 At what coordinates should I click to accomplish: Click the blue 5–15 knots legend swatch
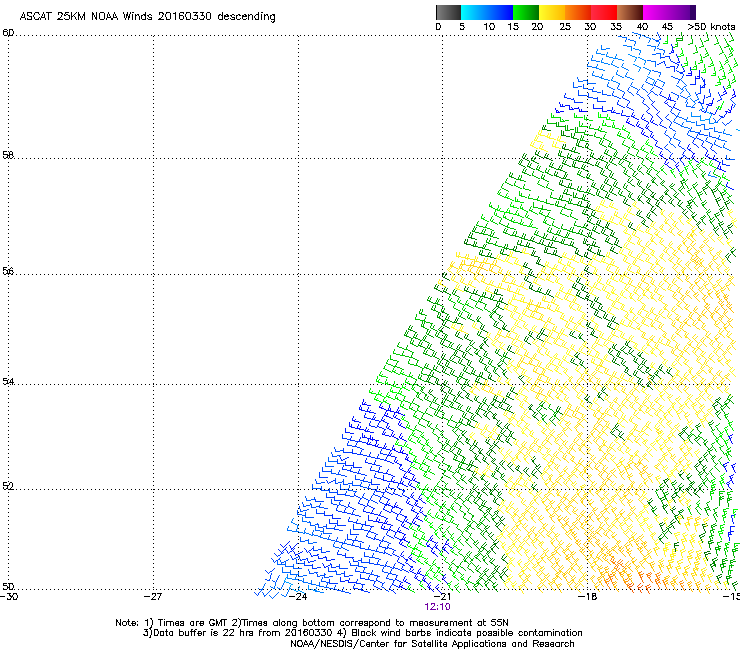487,12
